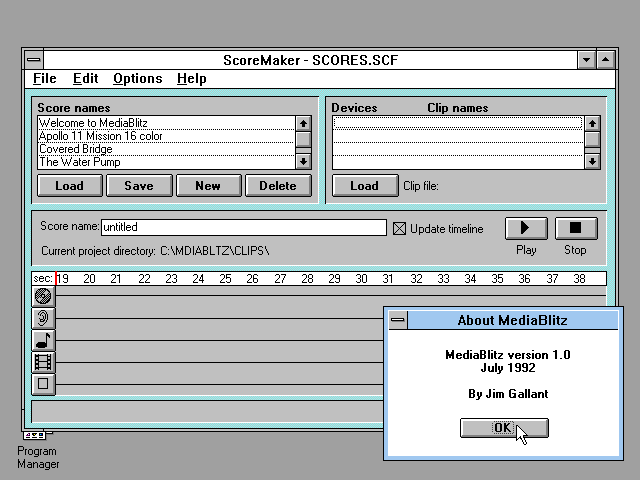The image size is (640, 480).
Task: Select 'Welcome to MediaBlitz' score
Action: 166,123
